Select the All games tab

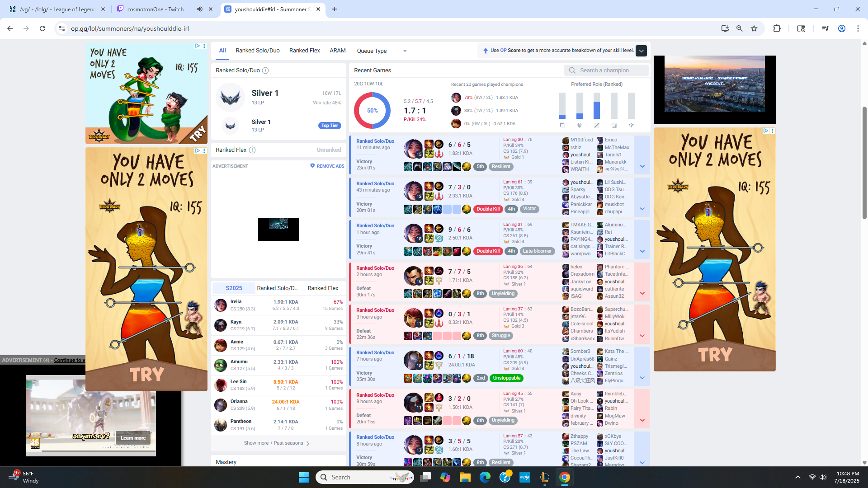tap(222, 51)
